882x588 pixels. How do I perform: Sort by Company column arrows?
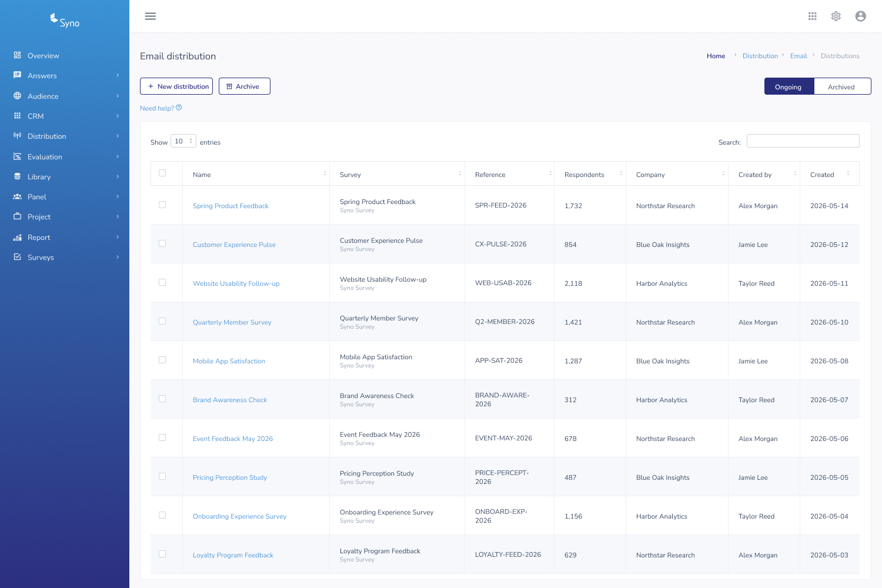pos(723,173)
